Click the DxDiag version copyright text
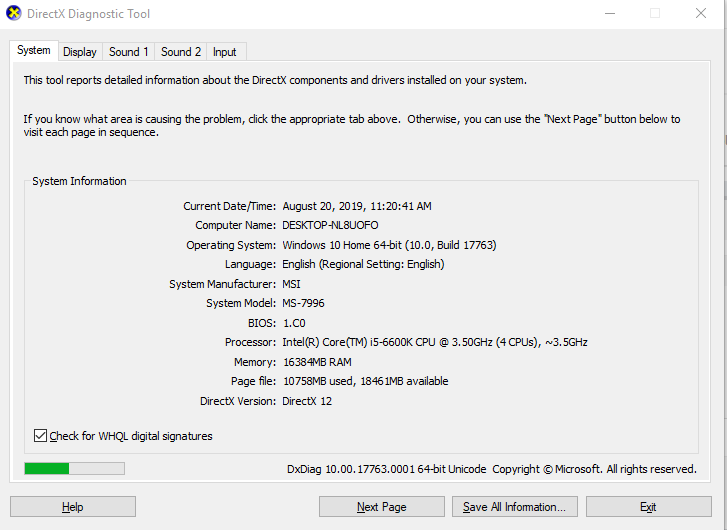Image resolution: width=727 pixels, height=530 pixels. pos(491,469)
